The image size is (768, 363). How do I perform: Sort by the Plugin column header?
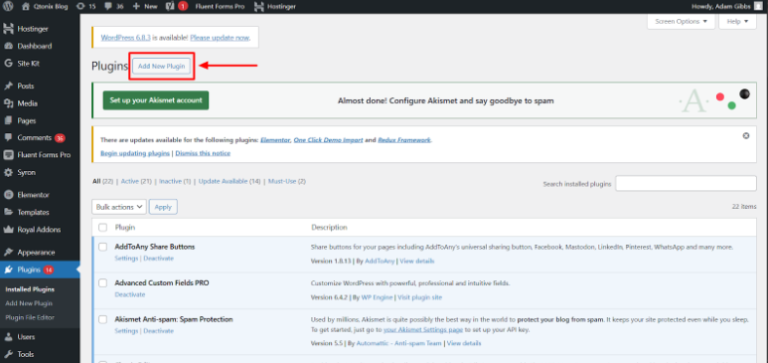tap(125, 227)
